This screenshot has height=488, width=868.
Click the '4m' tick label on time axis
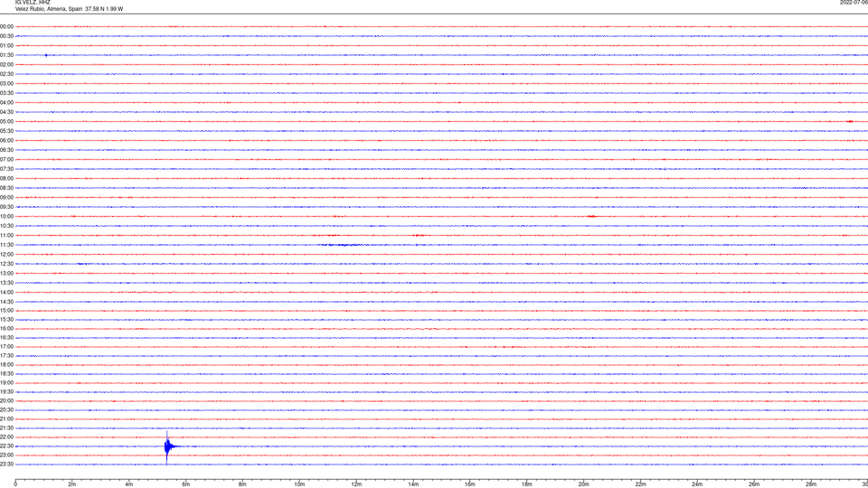coord(129,484)
